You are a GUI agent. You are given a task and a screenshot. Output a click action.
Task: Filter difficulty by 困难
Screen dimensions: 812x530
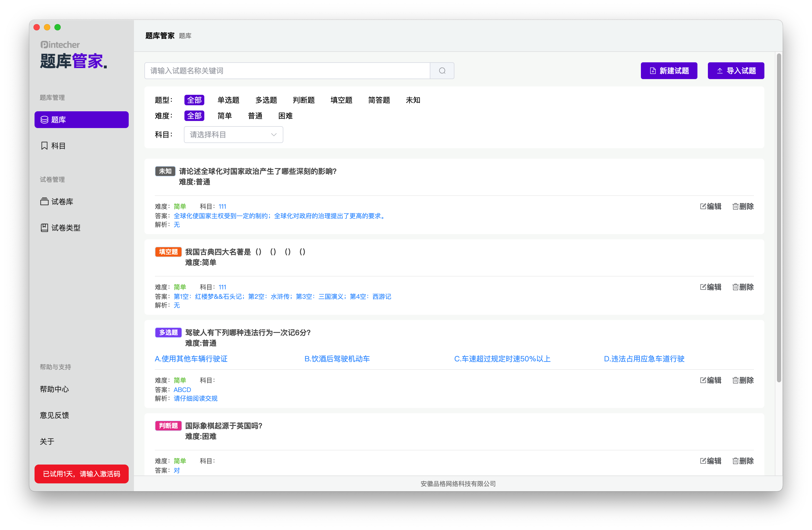coord(285,116)
